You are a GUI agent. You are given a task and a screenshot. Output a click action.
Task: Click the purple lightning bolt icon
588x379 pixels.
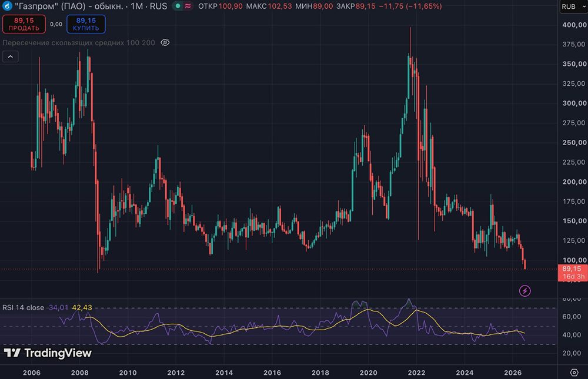(x=524, y=290)
